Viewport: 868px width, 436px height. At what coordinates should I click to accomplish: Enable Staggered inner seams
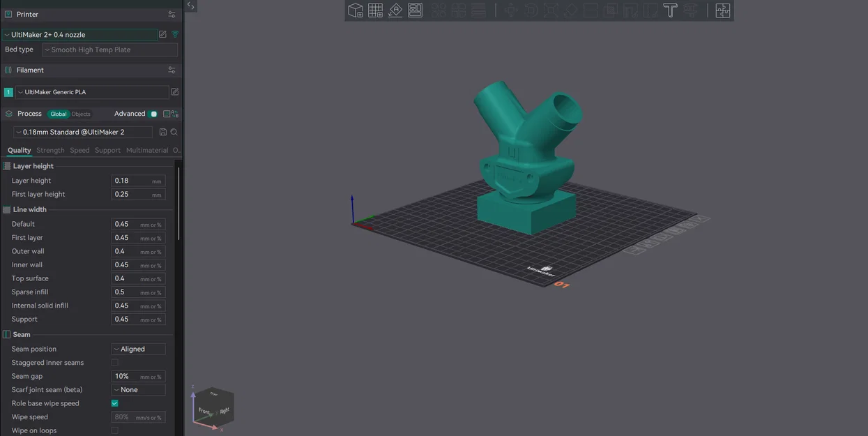[114, 362]
